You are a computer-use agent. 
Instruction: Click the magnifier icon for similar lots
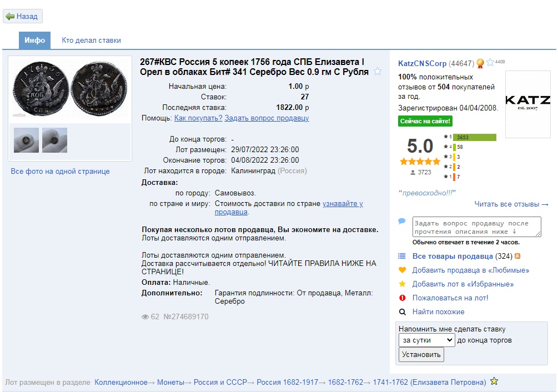[403, 312]
